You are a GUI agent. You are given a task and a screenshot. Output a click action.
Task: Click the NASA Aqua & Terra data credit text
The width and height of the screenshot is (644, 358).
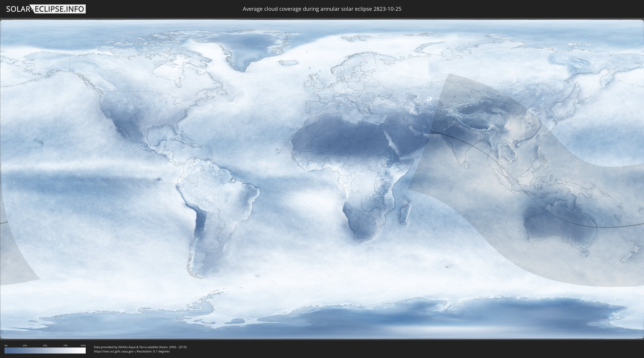(140, 347)
